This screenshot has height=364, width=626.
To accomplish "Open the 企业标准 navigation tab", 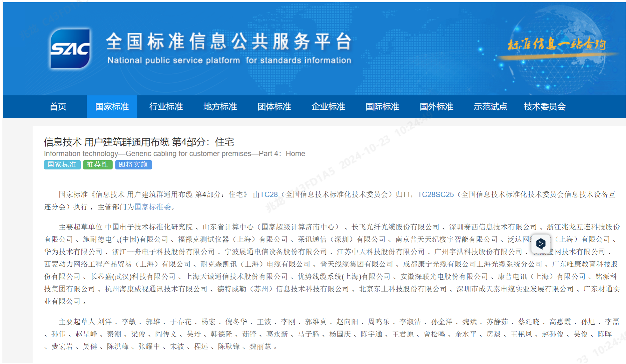I will pos(329,107).
